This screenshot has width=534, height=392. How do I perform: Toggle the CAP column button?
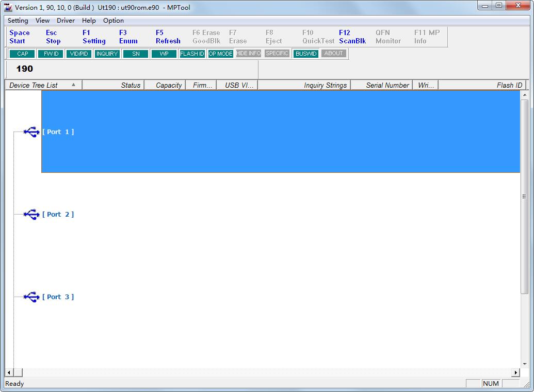pos(22,54)
